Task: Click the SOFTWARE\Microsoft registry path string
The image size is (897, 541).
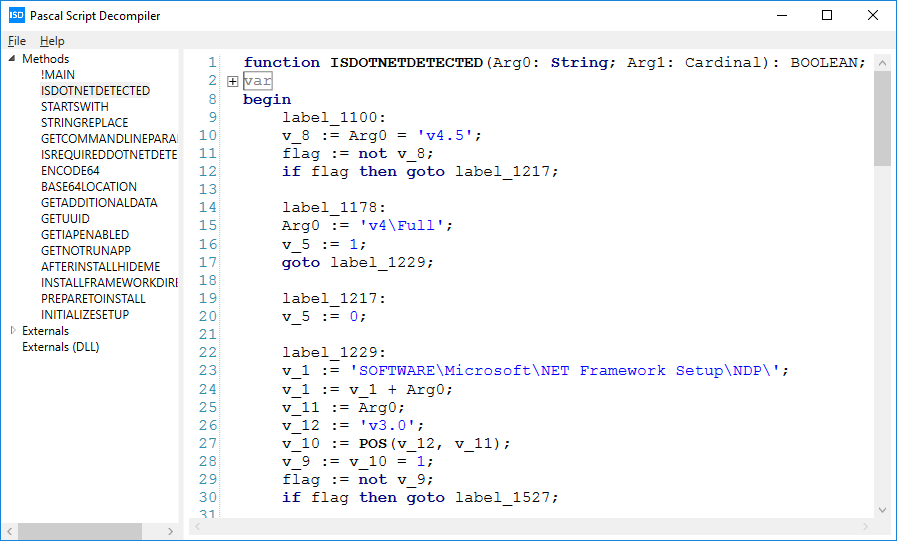Action: (x=565, y=371)
